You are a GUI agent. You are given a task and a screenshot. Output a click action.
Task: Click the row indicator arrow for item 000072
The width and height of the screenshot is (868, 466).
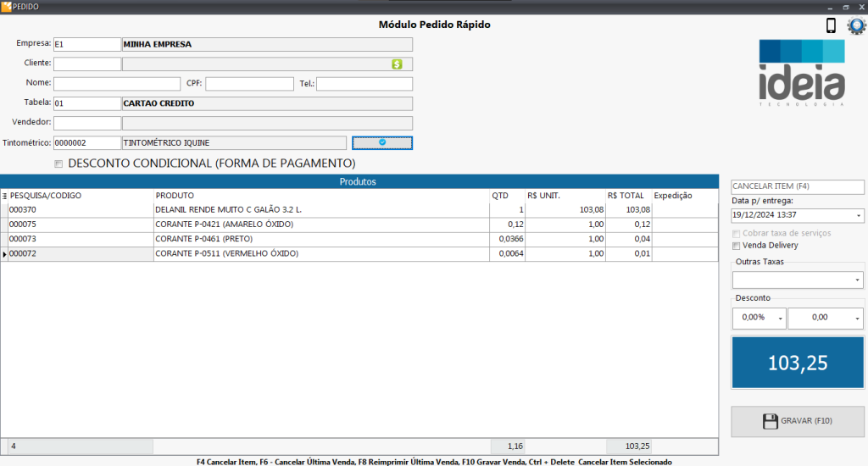coord(4,254)
